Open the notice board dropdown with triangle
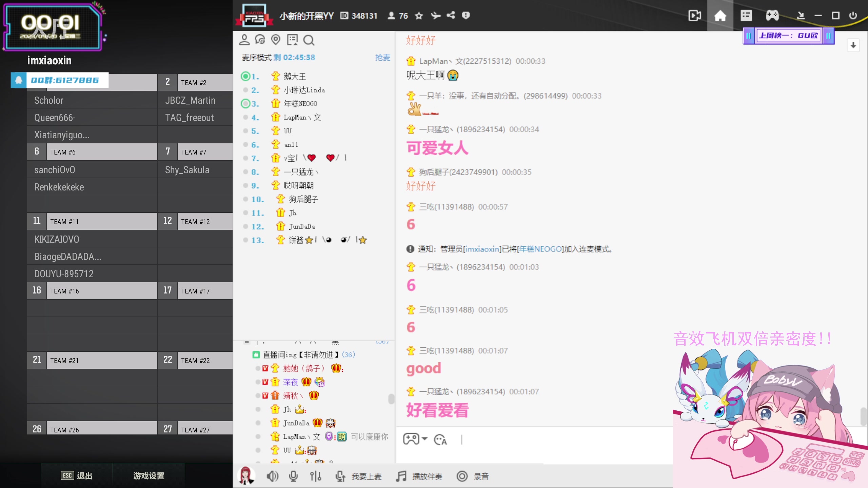Viewport: 868px width, 488px height. click(x=292, y=40)
